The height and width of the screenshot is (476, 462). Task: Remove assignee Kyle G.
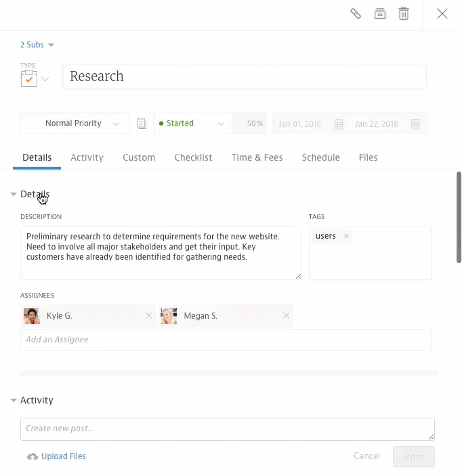coord(148,316)
